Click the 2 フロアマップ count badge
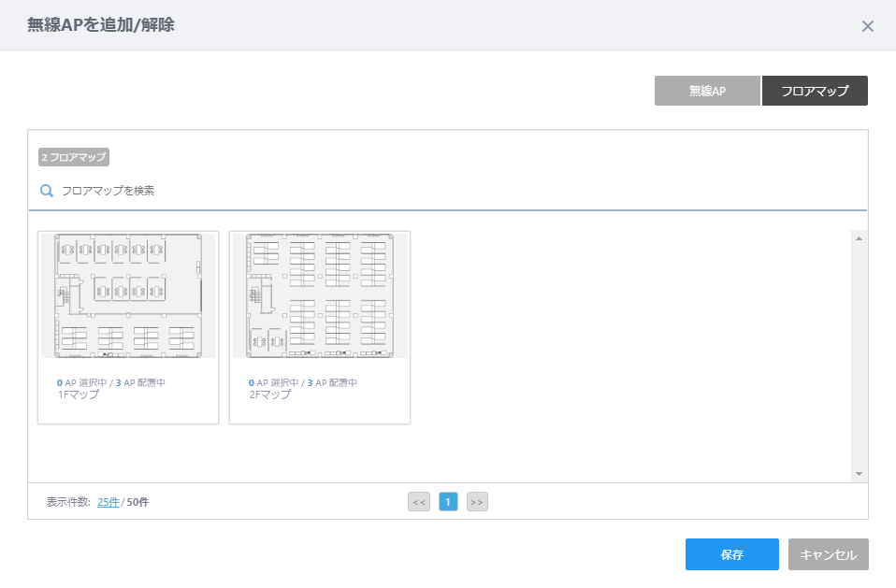 click(x=74, y=157)
